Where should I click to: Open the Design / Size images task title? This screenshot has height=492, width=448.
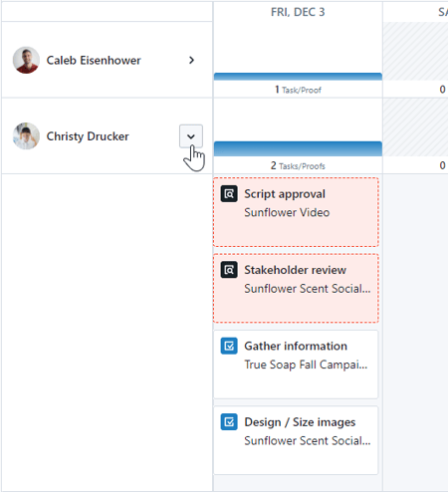point(300,422)
